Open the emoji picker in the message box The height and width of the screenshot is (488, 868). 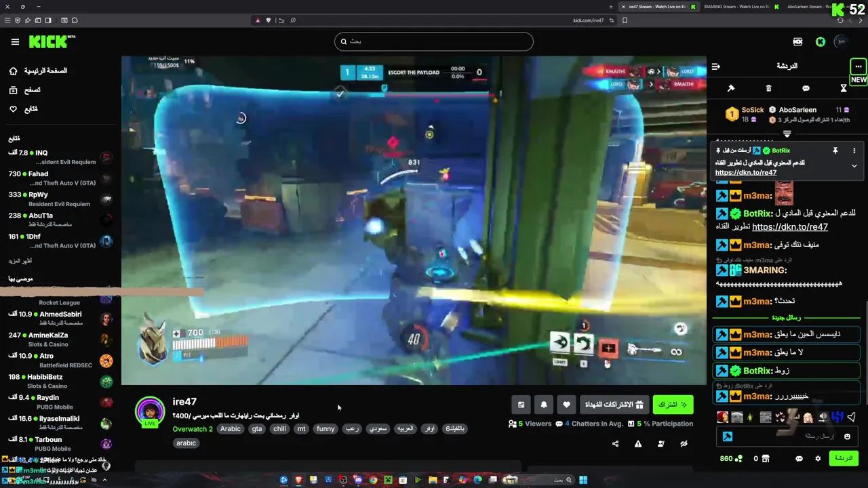point(848,436)
